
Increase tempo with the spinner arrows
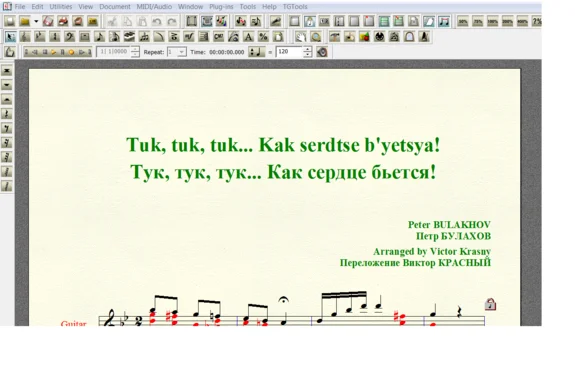[308, 49]
